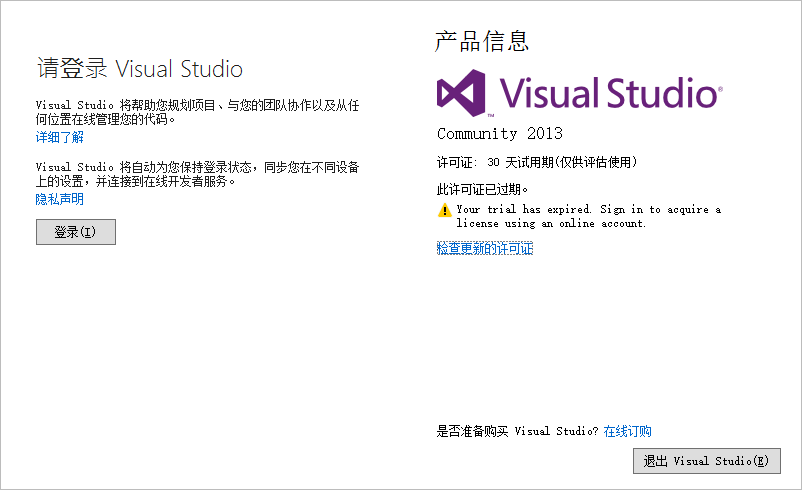Click the 此许可证已过期 text

click(x=482, y=189)
